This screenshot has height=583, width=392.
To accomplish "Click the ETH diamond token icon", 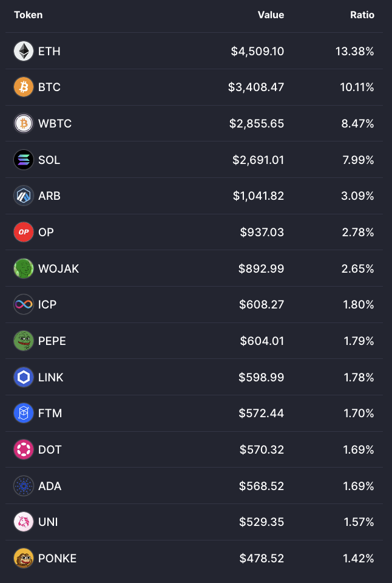I will click(24, 51).
